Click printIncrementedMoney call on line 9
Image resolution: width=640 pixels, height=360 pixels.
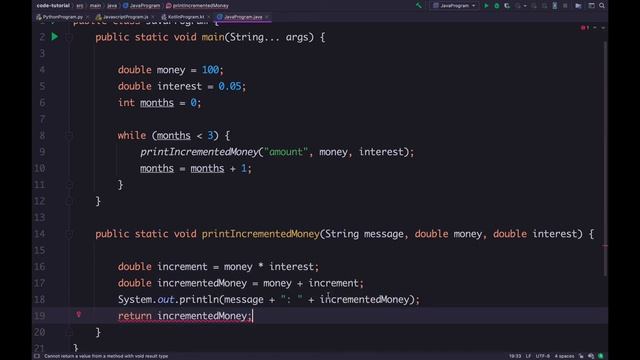(x=199, y=152)
